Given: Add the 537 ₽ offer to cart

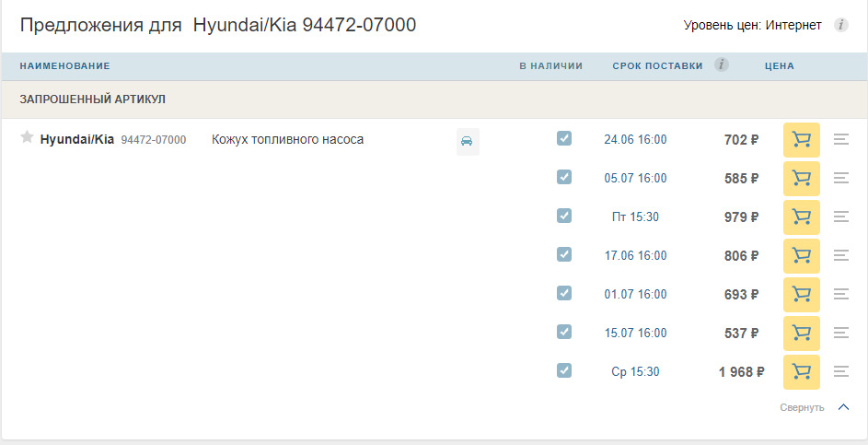Looking at the screenshot, I should pyautogui.click(x=801, y=334).
